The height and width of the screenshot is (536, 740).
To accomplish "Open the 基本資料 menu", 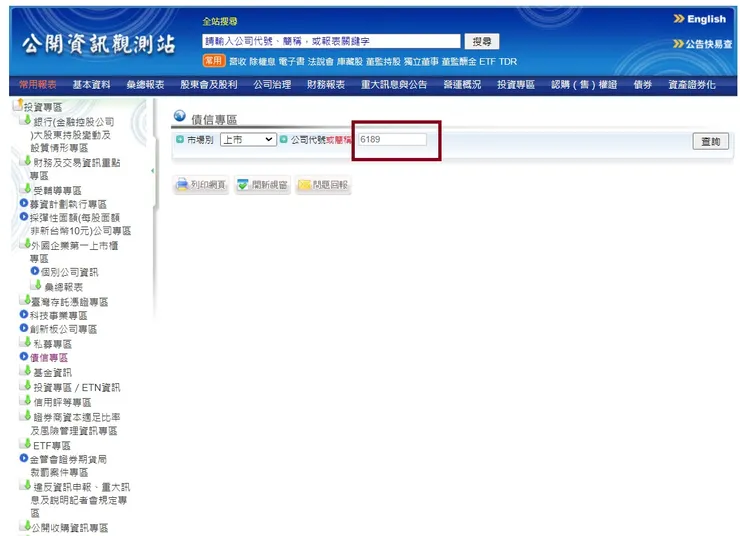I will 92,84.
